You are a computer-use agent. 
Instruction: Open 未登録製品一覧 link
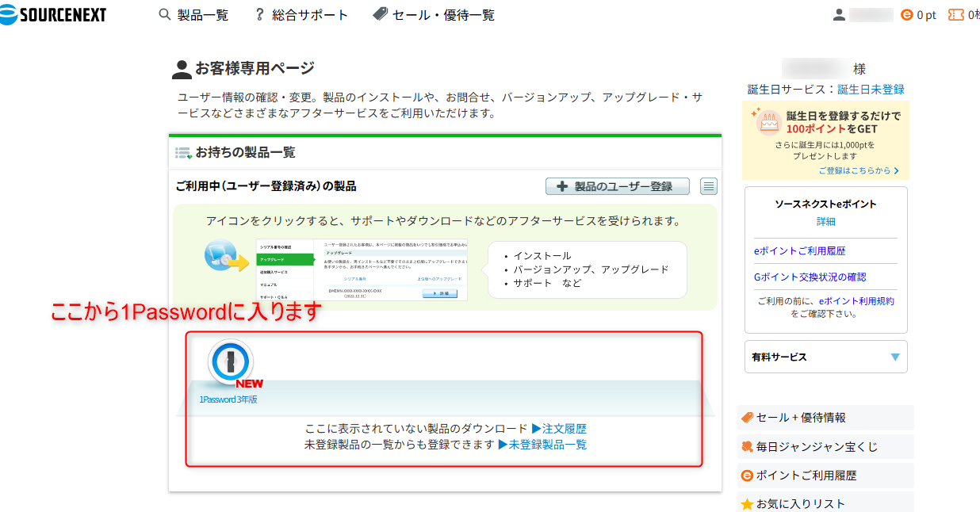coord(542,445)
